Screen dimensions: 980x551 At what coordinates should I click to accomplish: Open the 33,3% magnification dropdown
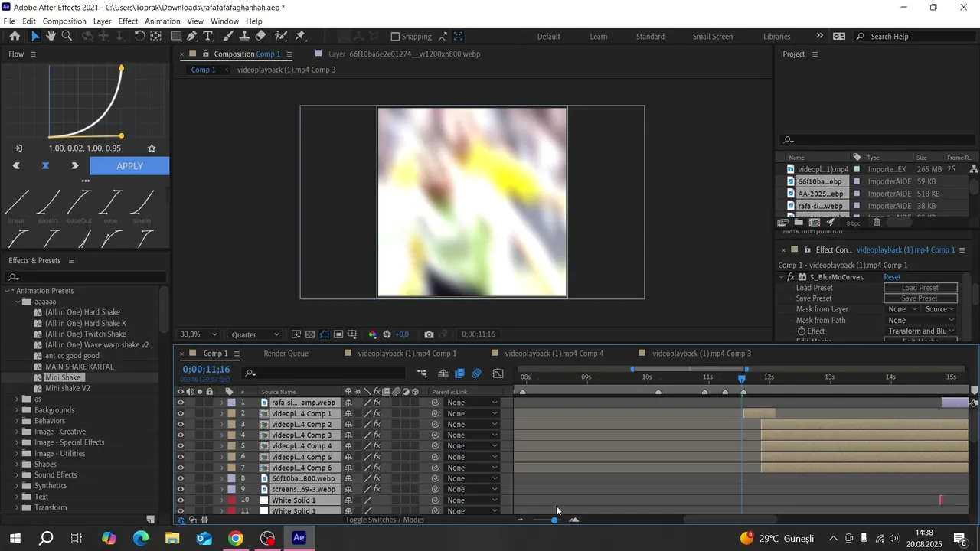click(198, 334)
